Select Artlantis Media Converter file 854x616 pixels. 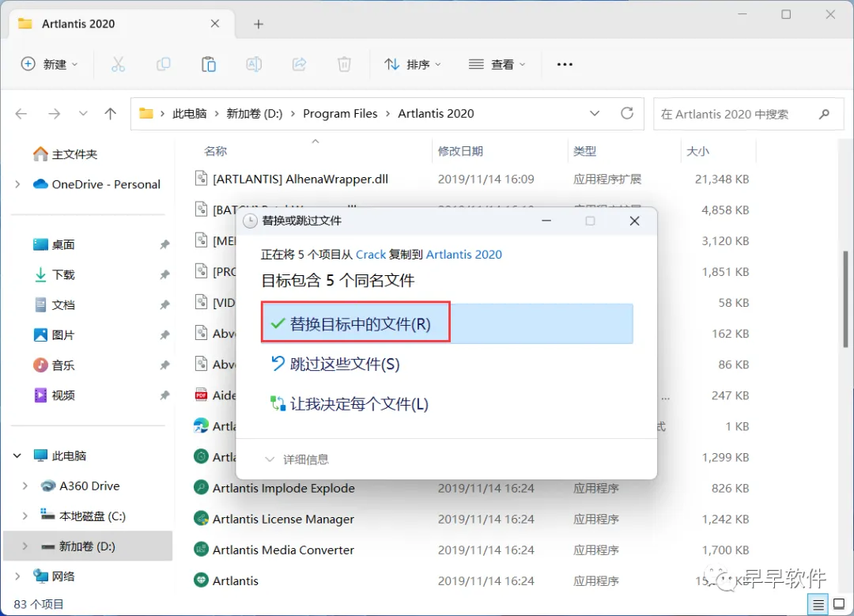click(283, 550)
